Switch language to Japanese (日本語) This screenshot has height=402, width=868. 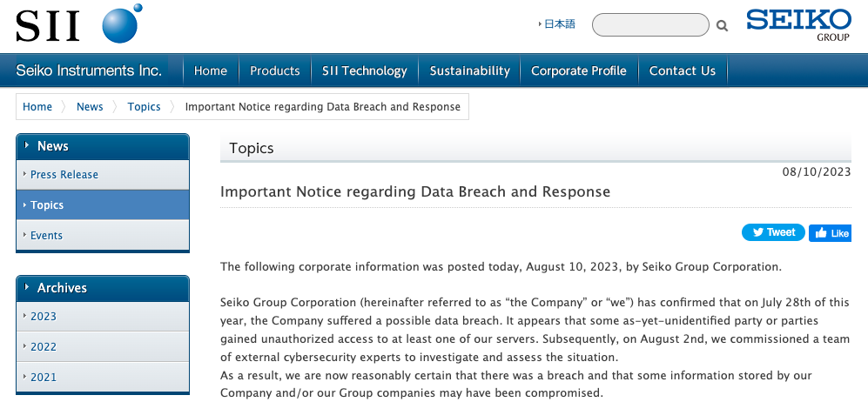coord(559,24)
